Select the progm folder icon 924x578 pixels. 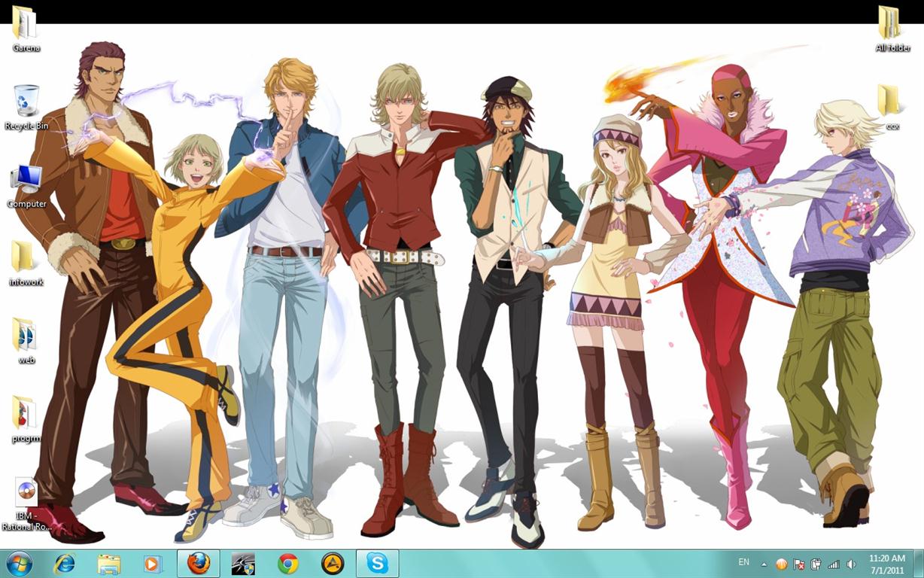coord(26,419)
